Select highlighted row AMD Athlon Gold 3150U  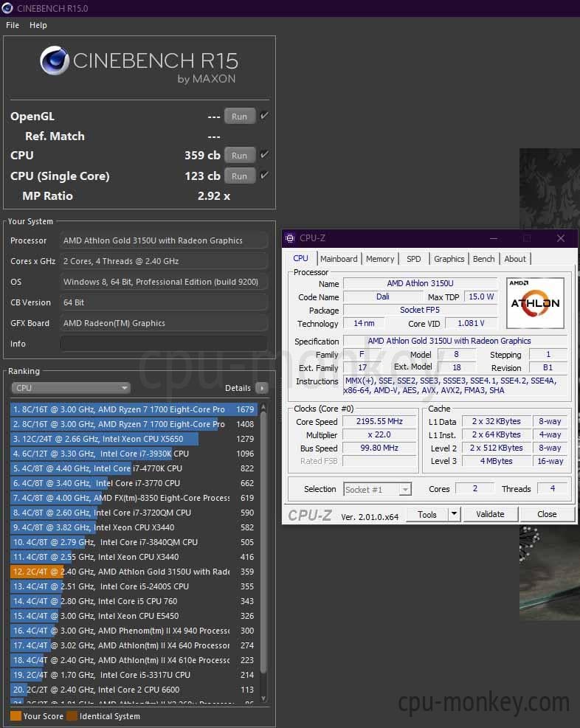tap(134, 572)
